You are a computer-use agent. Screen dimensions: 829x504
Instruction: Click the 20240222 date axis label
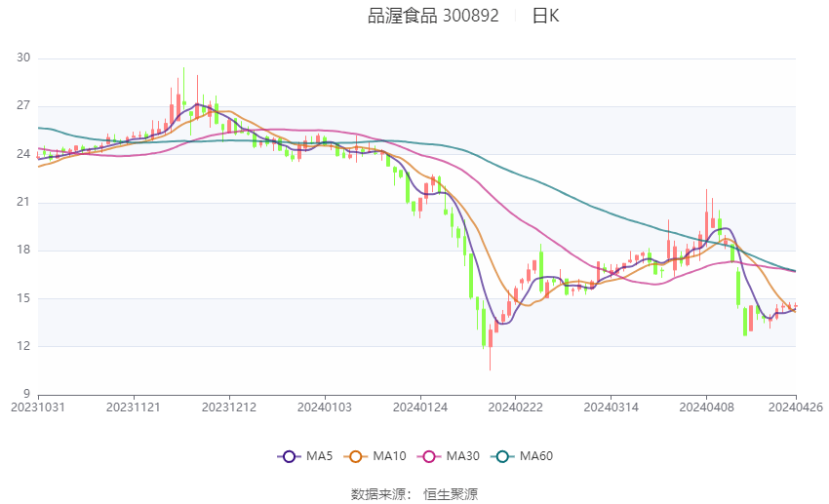(516, 407)
